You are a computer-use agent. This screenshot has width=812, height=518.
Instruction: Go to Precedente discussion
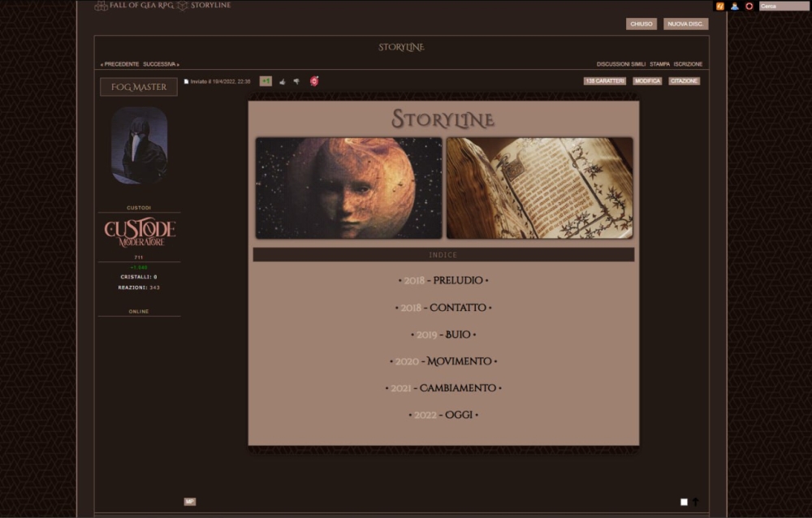120,64
